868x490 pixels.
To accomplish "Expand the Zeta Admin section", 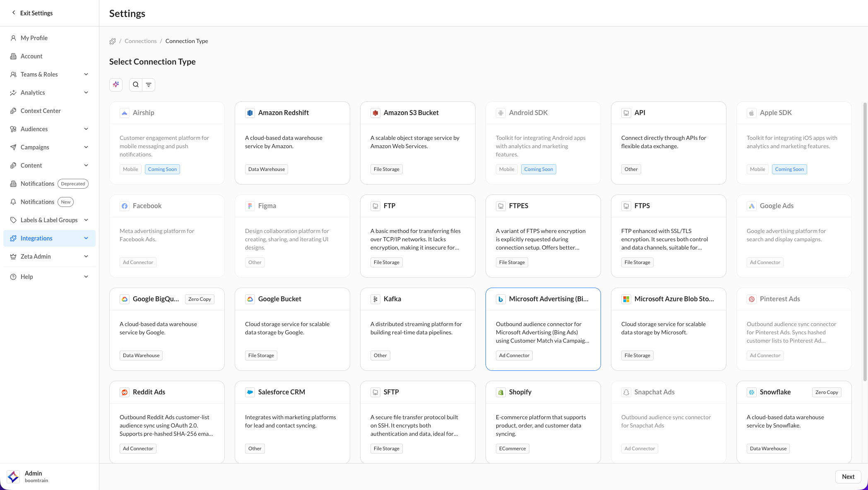I will tap(49, 257).
